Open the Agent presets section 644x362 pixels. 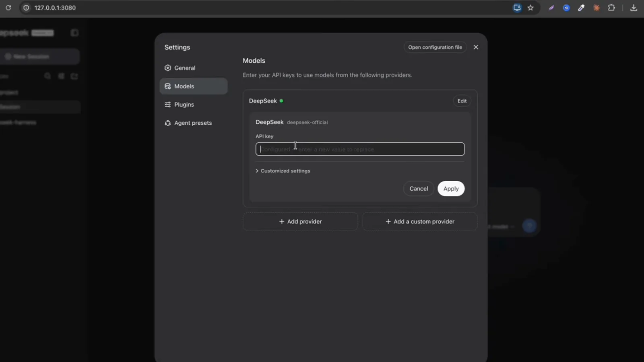pos(194,123)
